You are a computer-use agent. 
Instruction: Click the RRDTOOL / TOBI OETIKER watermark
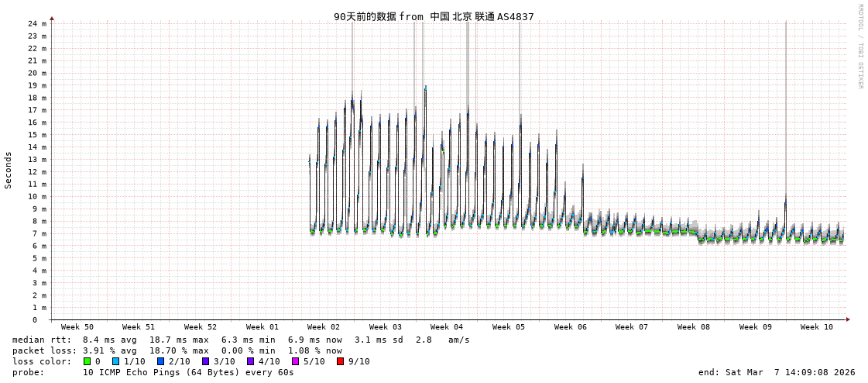click(859, 47)
